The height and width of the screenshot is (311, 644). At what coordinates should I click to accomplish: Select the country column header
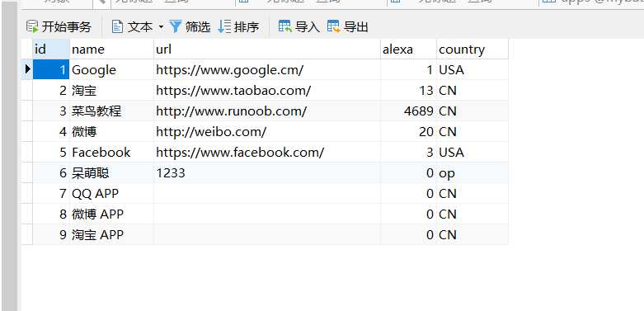(472, 49)
